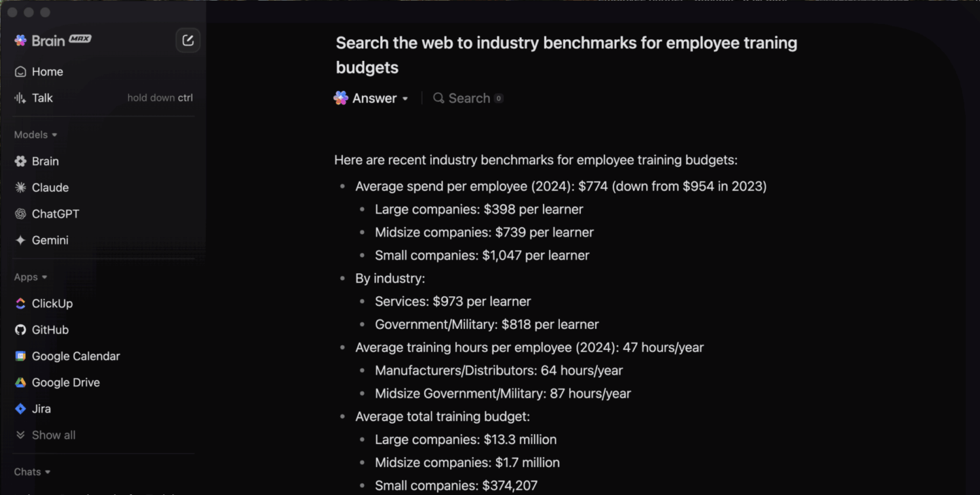Open the Google Calendar app
The image size is (980, 495).
[x=75, y=356]
